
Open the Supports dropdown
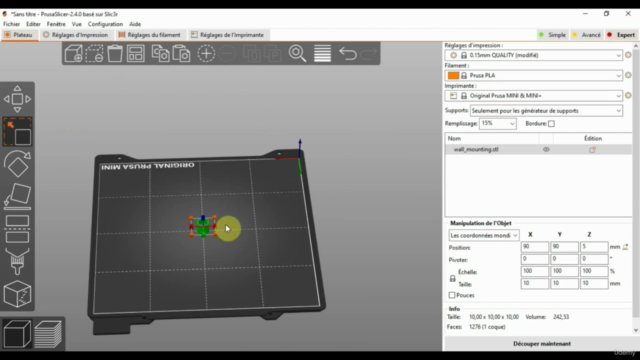pyautogui.click(x=547, y=111)
